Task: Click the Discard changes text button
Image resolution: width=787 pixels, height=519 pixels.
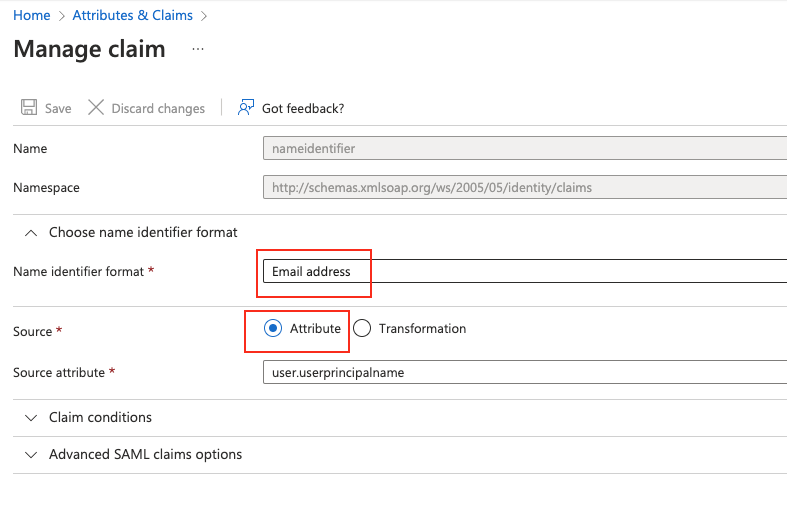Action: tap(158, 108)
